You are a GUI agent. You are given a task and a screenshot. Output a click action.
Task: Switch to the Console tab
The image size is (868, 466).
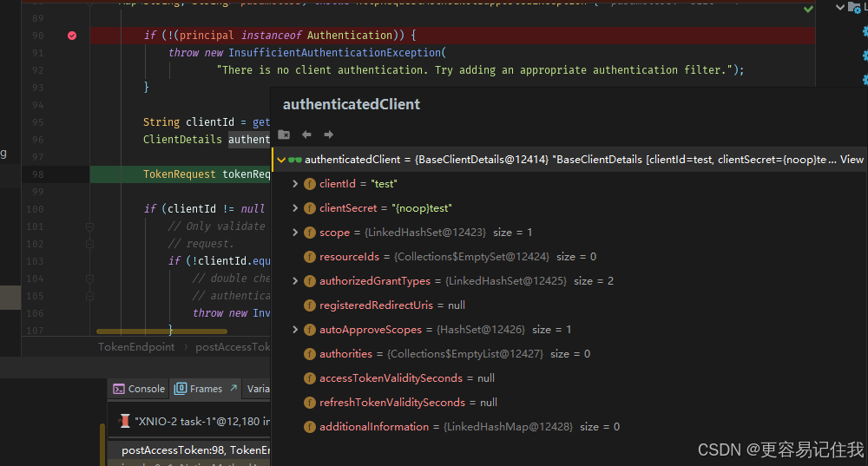(139, 389)
